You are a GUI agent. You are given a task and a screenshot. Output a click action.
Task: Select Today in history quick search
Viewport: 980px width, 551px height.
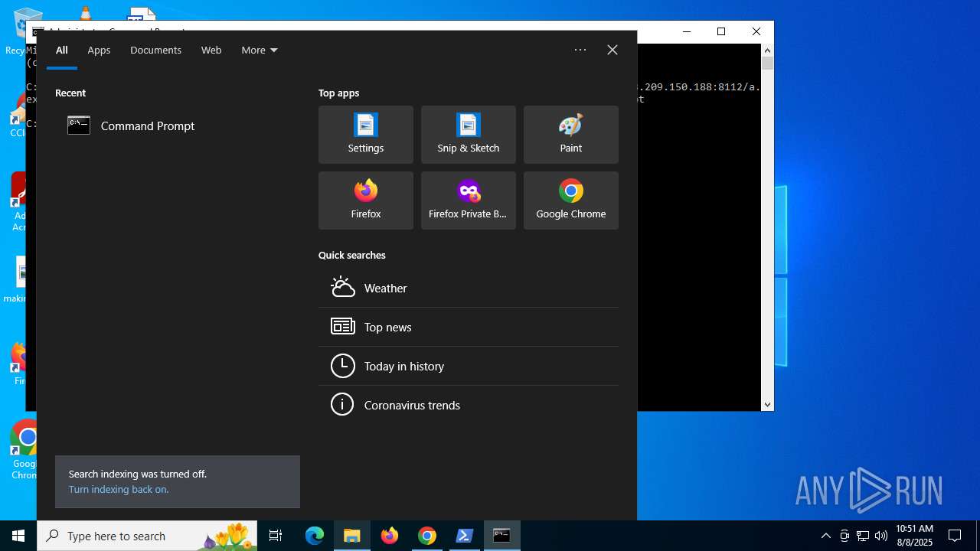(469, 366)
